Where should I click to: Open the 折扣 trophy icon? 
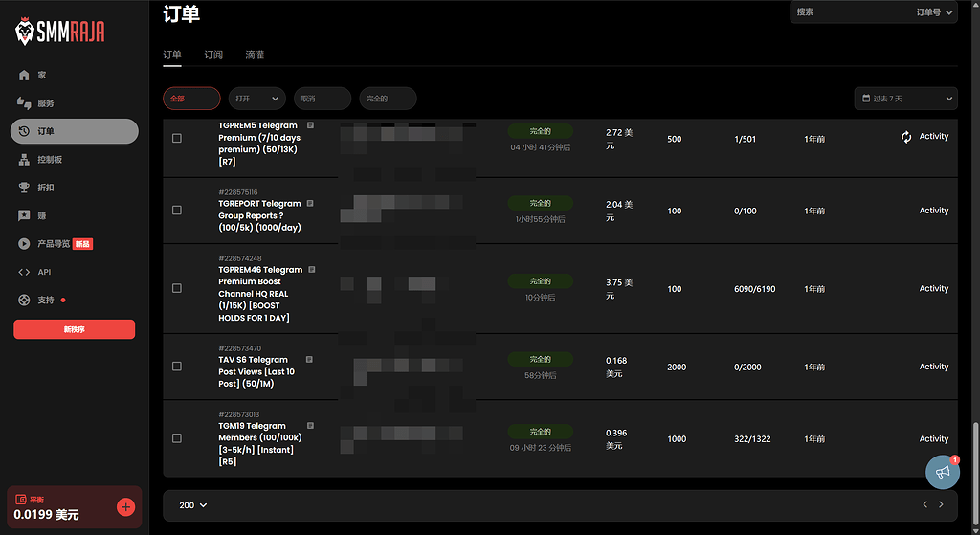click(24, 188)
